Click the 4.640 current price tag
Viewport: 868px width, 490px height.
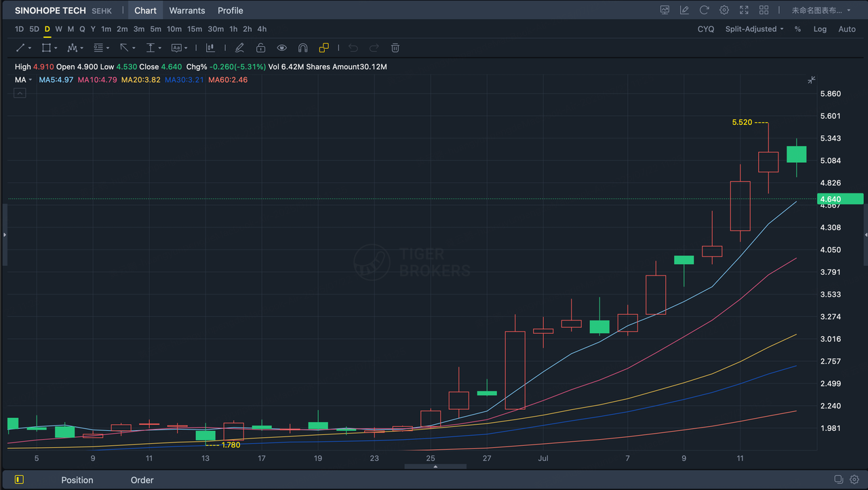pos(840,199)
